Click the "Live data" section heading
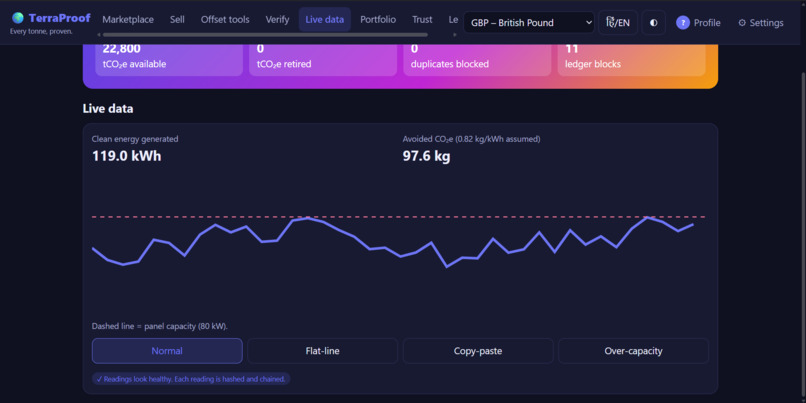 [x=108, y=108]
